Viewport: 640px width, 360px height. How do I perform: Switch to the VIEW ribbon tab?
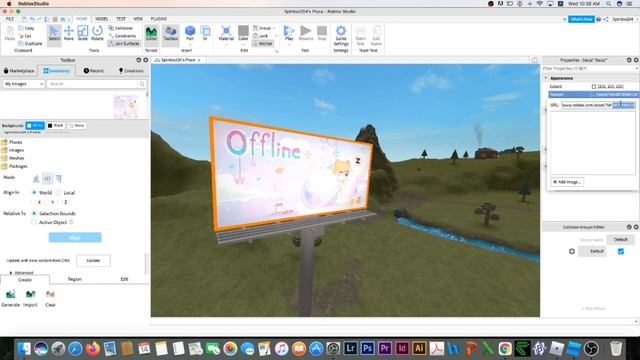(138, 19)
